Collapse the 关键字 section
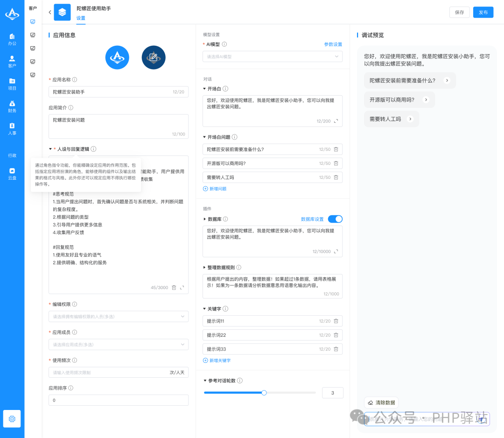Image resolution: width=504 pixels, height=438 pixels. tap(204, 309)
